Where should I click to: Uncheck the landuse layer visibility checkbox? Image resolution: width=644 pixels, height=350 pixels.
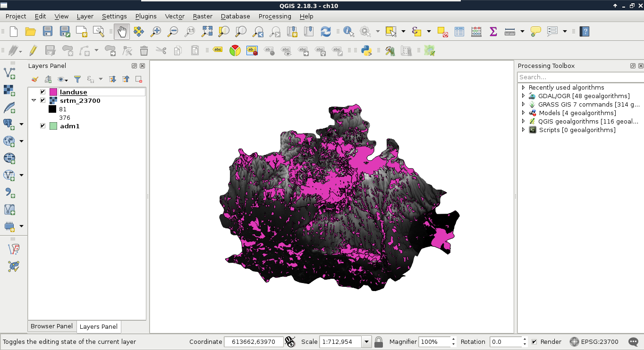point(43,92)
